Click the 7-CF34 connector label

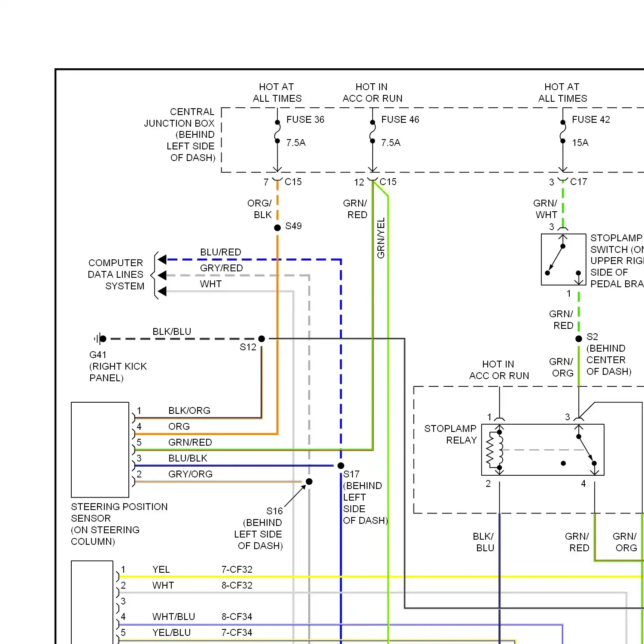tap(237, 632)
